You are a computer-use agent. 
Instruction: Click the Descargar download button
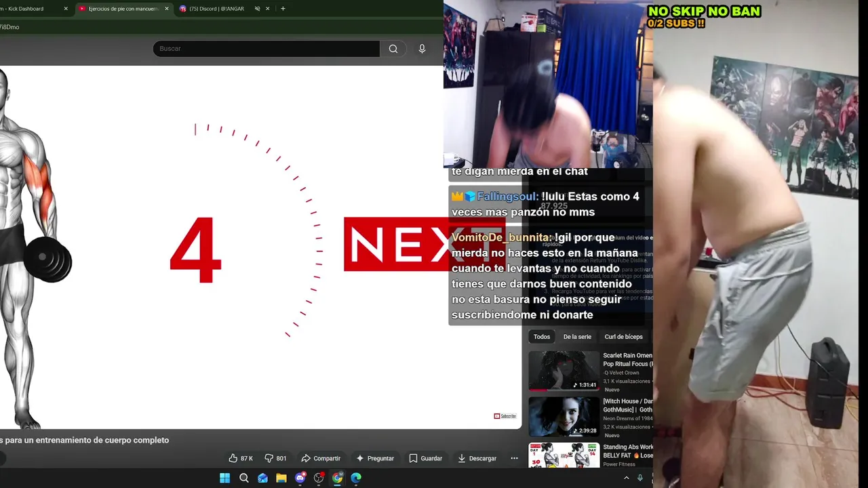point(477,458)
